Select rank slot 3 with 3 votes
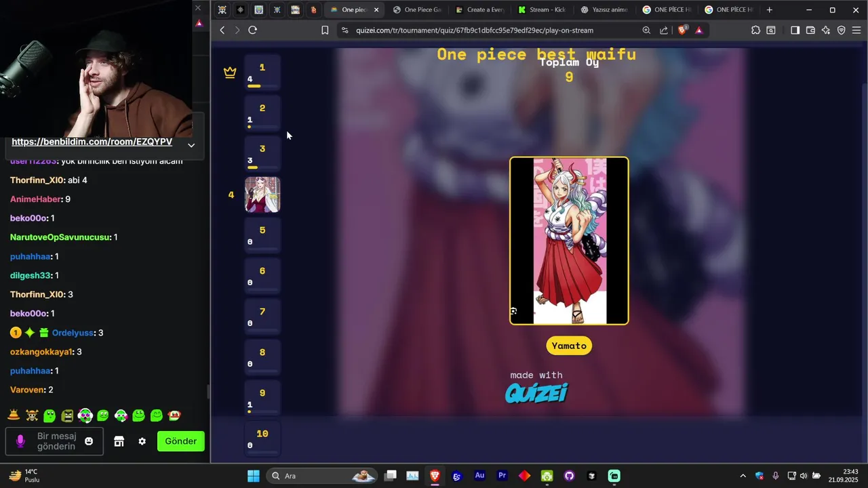 (x=262, y=154)
